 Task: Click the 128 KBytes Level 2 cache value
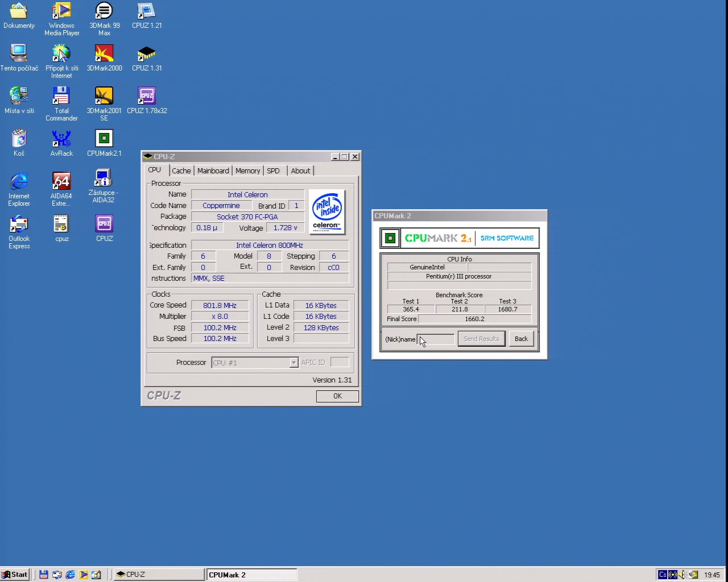pyautogui.click(x=321, y=328)
